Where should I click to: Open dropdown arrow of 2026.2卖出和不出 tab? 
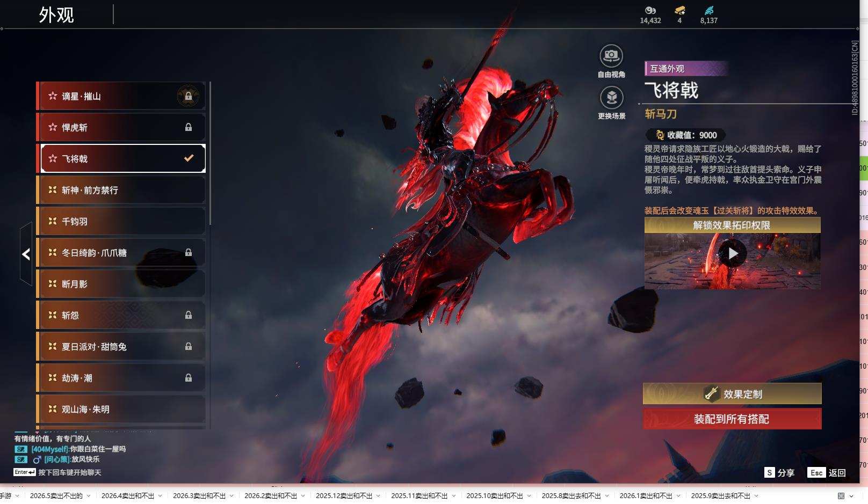[303, 496]
